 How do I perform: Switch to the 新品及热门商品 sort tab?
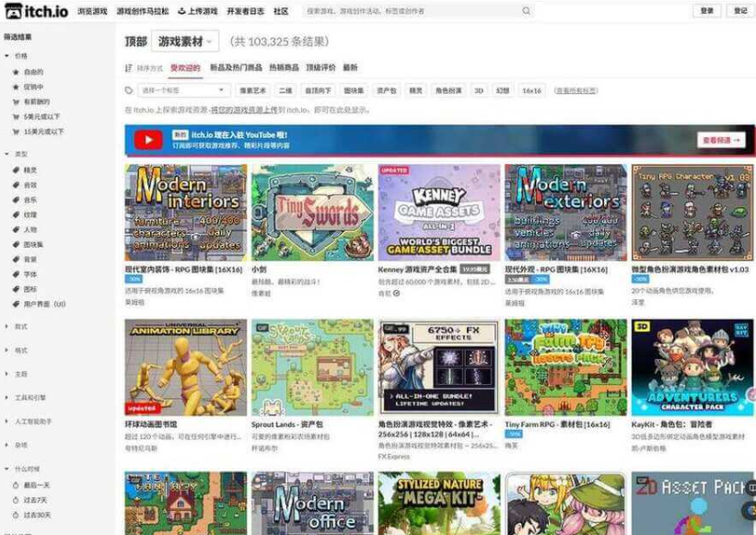tap(236, 67)
